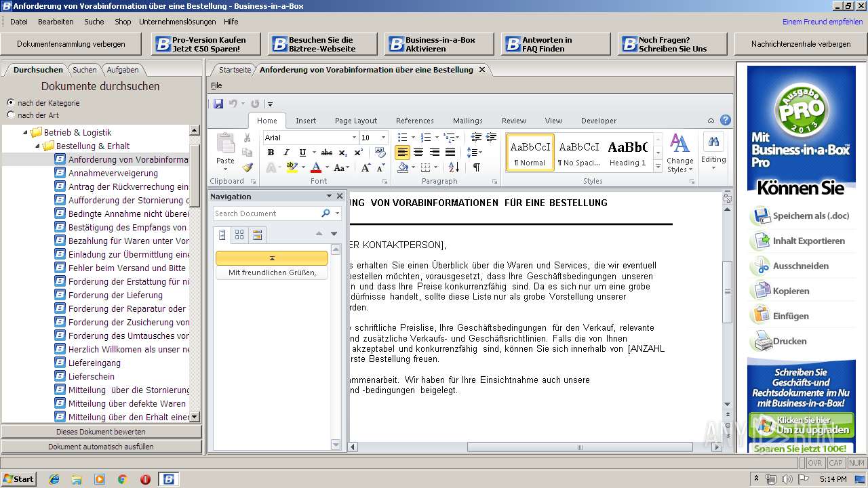Open Chrome from taskbar
The width and height of the screenshot is (868, 488).
pos(122,479)
